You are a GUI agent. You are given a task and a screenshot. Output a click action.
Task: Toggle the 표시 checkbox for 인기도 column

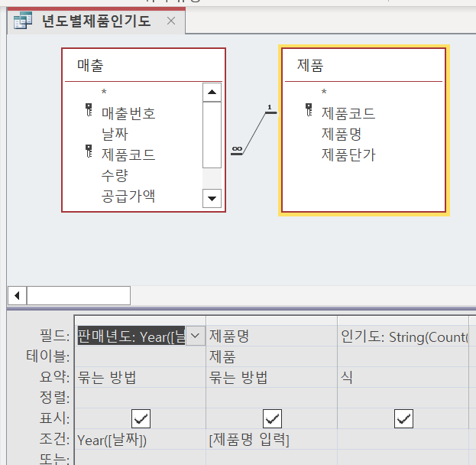point(403,418)
